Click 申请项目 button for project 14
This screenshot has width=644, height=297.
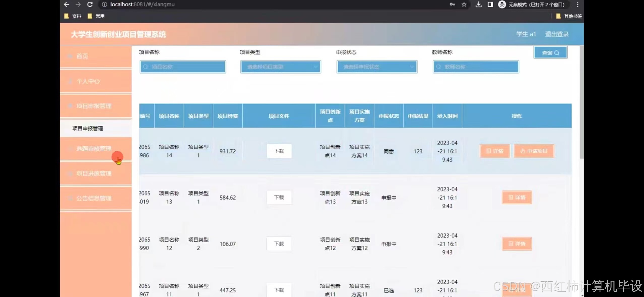[534, 151]
